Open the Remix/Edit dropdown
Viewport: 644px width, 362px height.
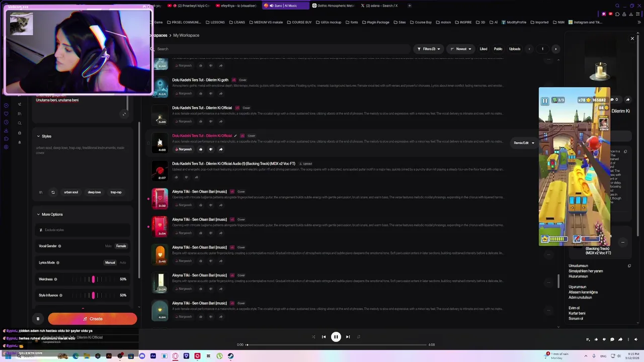pyautogui.click(x=524, y=143)
